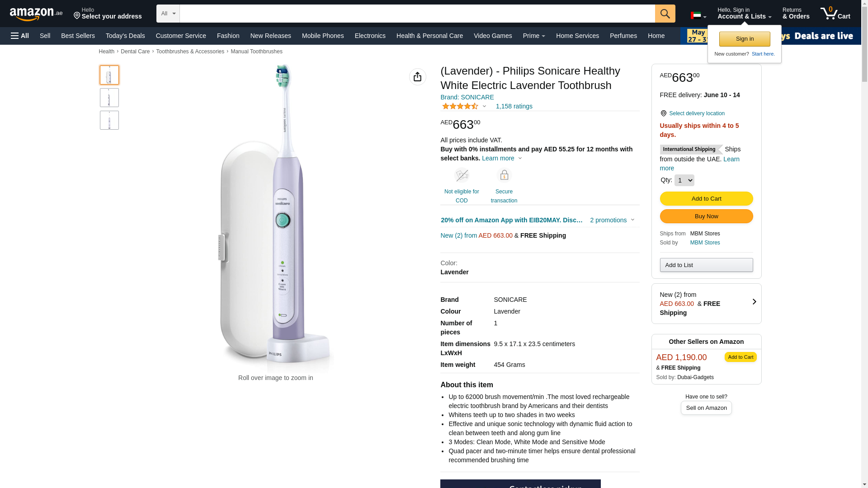Click the search magnifier button
Viewport: 868px width, 488px height.
click(665, 14)
